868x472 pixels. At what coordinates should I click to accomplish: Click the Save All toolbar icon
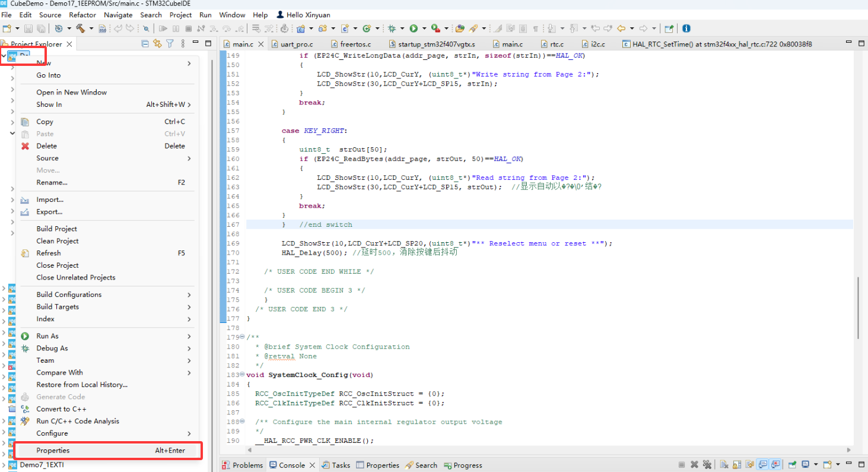tap(40, 28)
